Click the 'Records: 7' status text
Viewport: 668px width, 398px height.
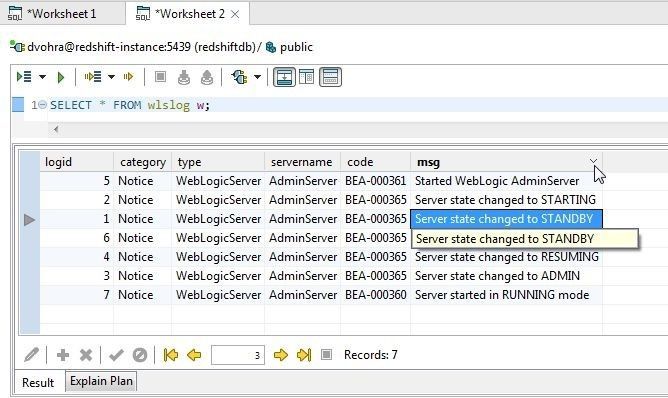click(x=371, y=355)
